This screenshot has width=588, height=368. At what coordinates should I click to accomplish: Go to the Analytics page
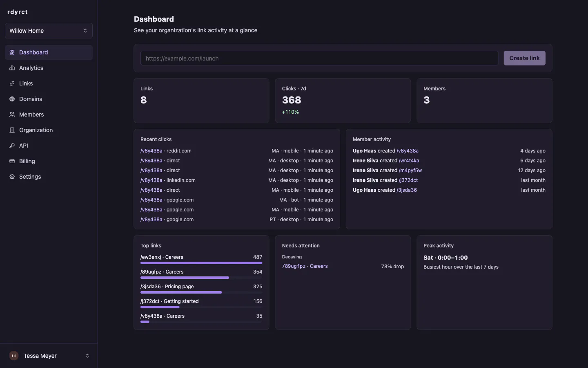coord(49,68)
